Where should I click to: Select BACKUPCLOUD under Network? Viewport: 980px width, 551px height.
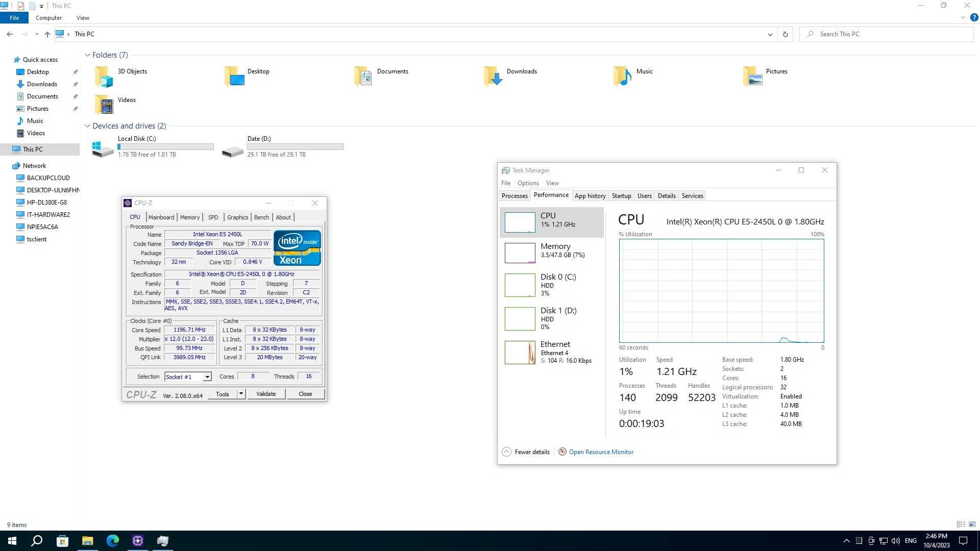(48, 178)
